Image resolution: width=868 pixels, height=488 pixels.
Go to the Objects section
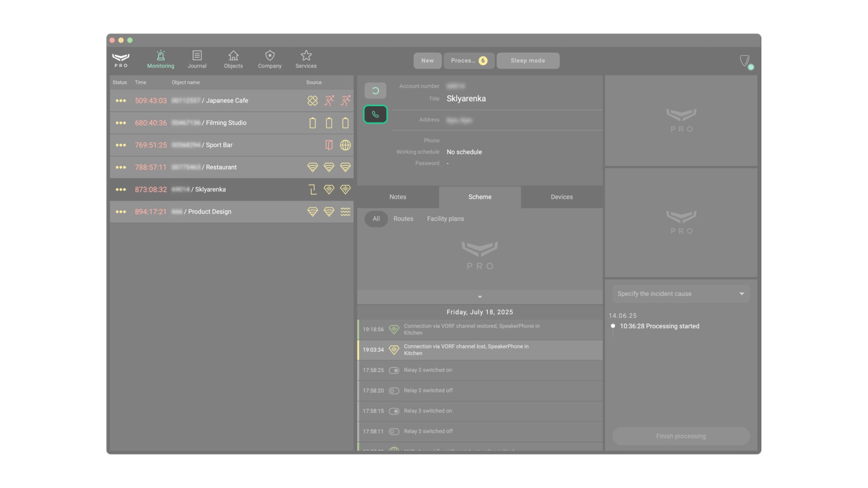233,60
